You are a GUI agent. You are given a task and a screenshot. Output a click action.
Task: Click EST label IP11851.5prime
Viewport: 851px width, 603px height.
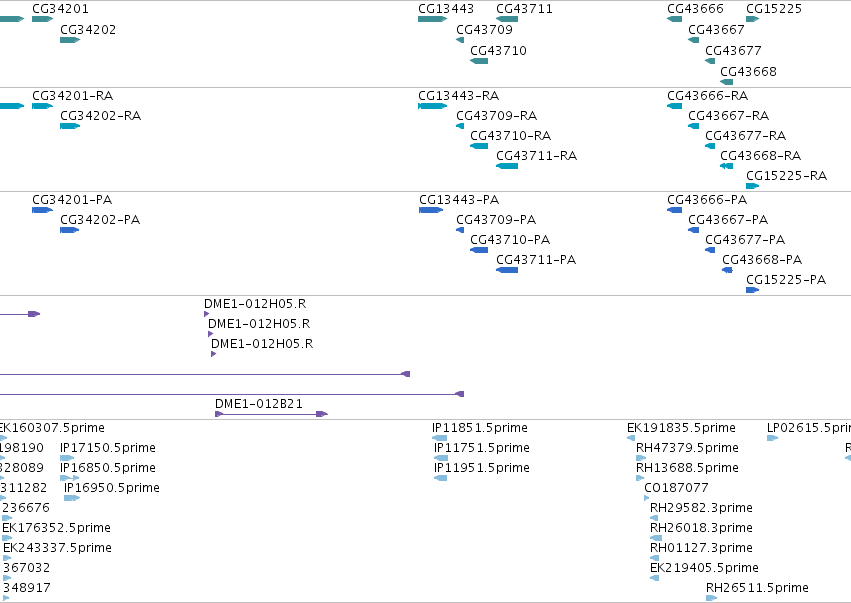[x=480, y=428]
